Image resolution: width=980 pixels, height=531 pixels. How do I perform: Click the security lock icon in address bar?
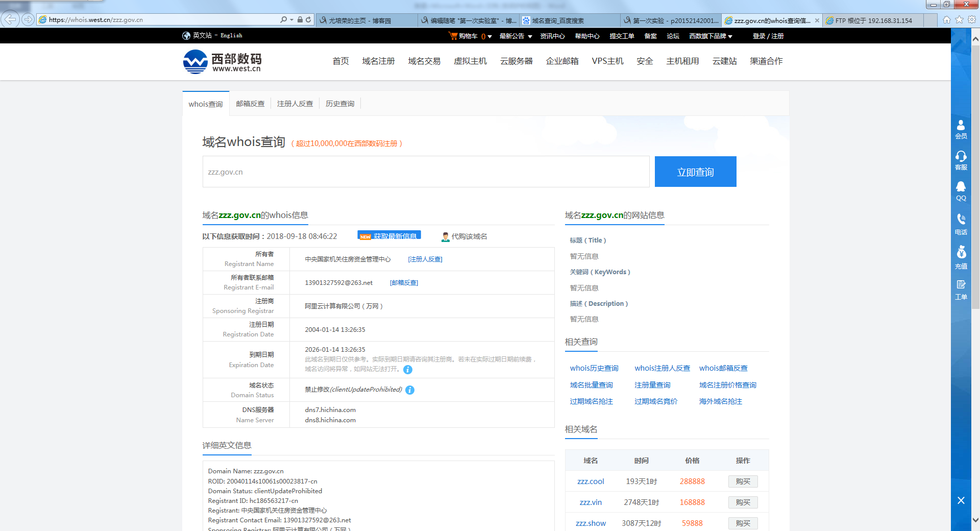pyautogui.click(x=300, y=20)
